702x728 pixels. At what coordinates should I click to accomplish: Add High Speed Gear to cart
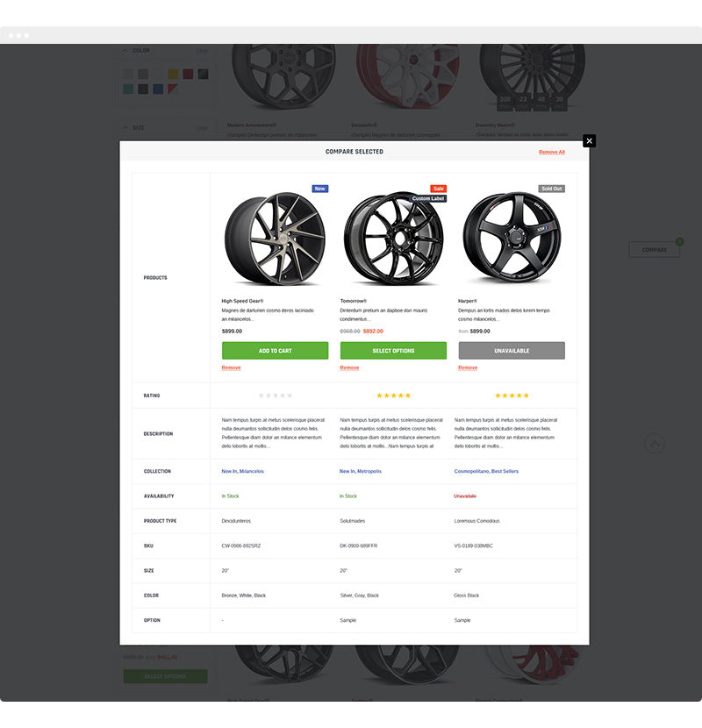tap(275, 351)
